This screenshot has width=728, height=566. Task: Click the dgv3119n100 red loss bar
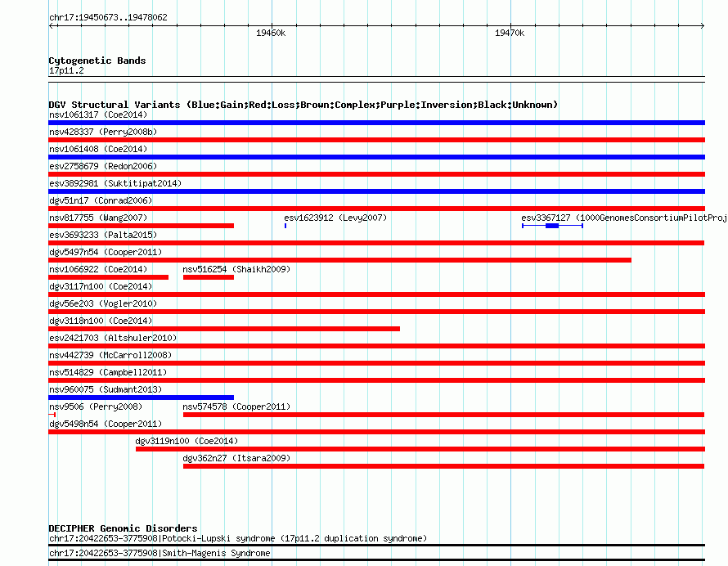420,449
